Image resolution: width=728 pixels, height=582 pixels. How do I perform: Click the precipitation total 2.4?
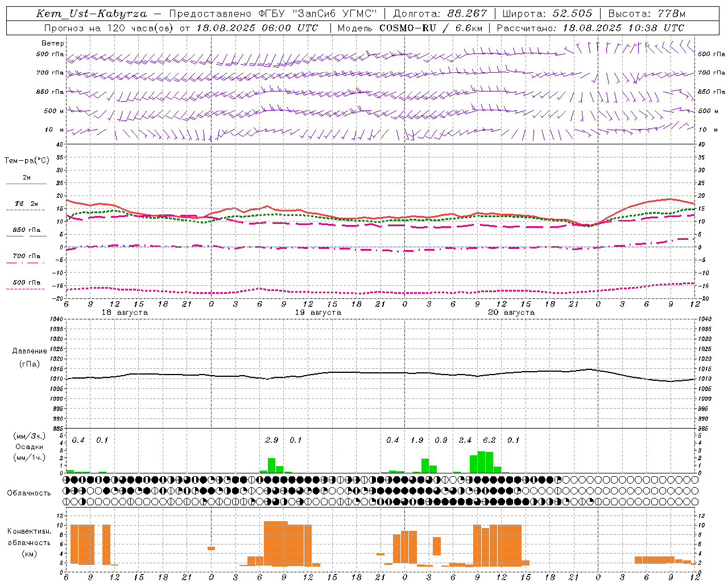click(x=465, y=440)
